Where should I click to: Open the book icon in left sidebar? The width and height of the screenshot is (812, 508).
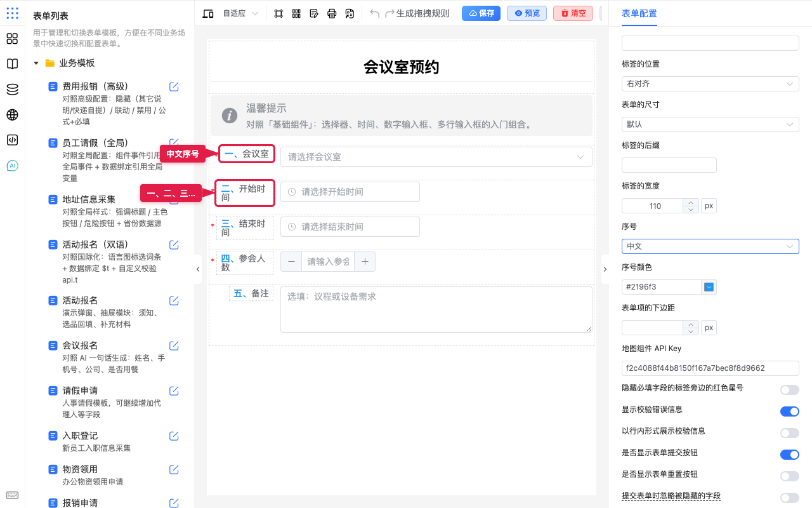pyautogui.click(x=12, y=64)
